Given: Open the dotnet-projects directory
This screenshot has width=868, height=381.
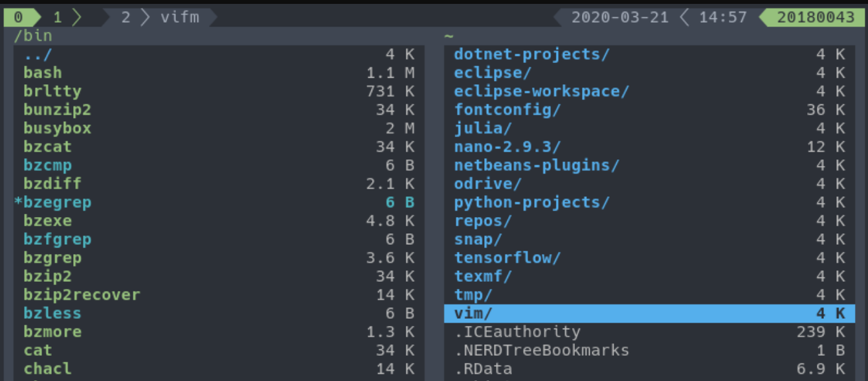Looking at the screenshot, I should click(531, 54).
